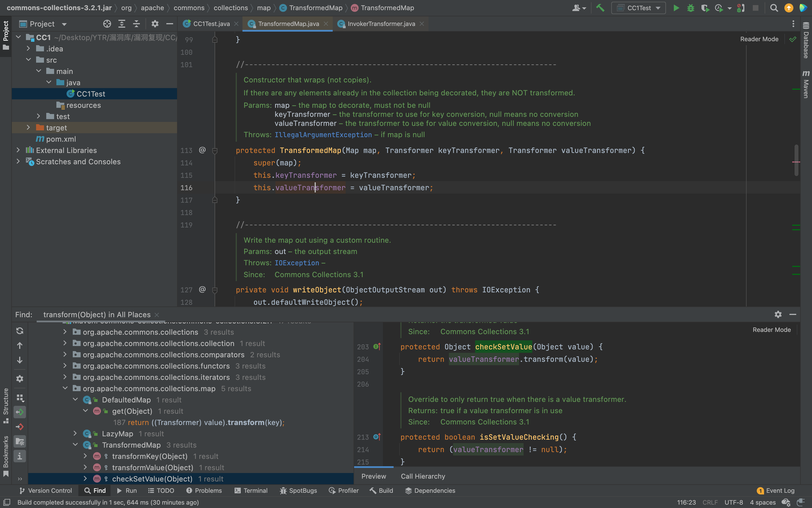Minimize the Find tool window

793,314
